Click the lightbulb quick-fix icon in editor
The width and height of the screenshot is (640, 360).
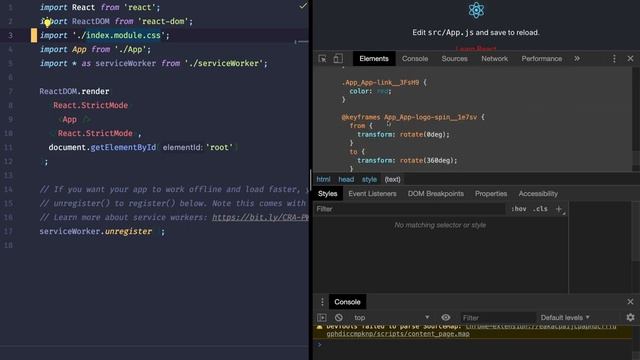[x=47, y=22]
